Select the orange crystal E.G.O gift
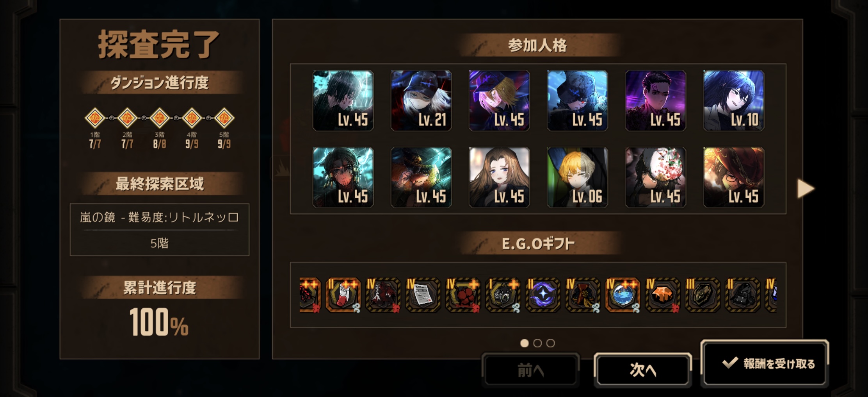This screenshot has width=868, height=397. pyautogui.click(x=662, y=295)
